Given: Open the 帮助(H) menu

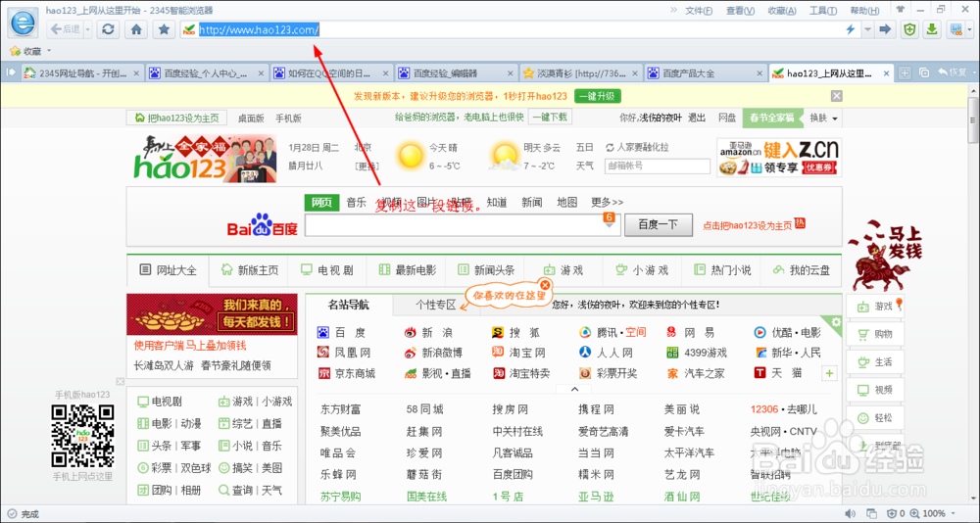Looking at the screenshot, I should click(x=864, y=11).
